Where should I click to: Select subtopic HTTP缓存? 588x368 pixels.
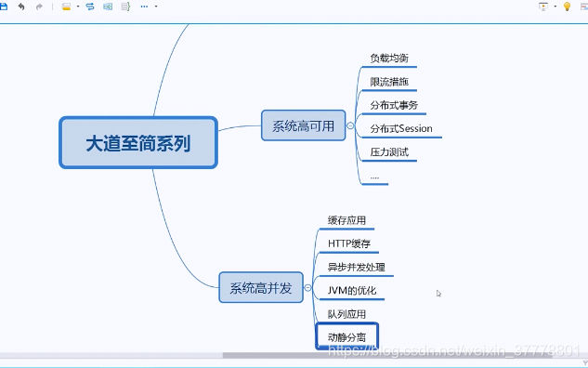(349, 243)
